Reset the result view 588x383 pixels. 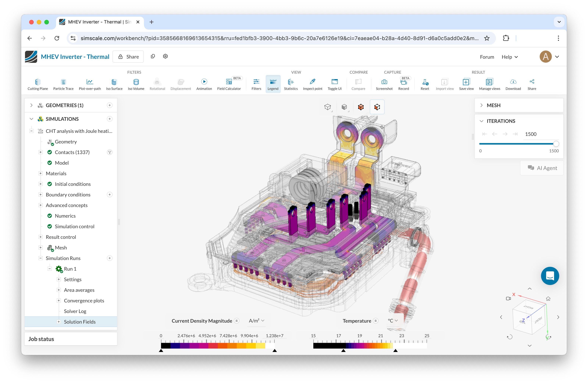click(x=425, y=84)
